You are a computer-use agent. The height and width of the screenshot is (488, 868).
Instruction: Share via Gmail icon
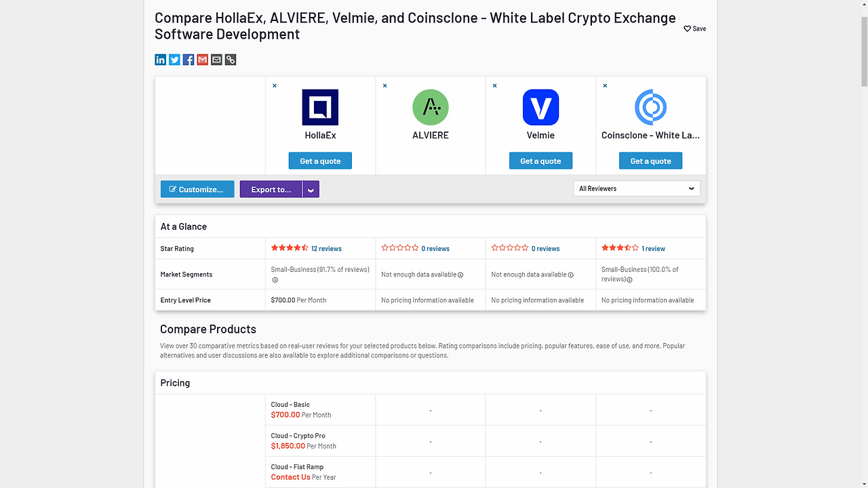(x=202, y=60)
